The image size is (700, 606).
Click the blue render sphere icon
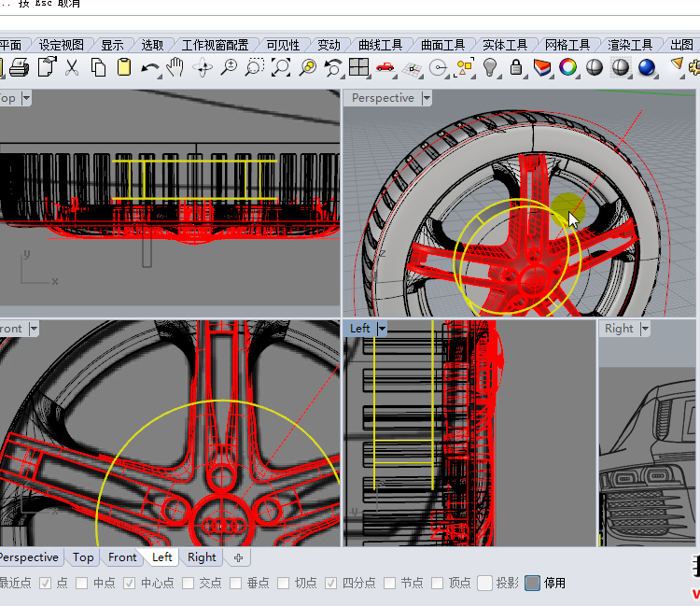point(646,67)
